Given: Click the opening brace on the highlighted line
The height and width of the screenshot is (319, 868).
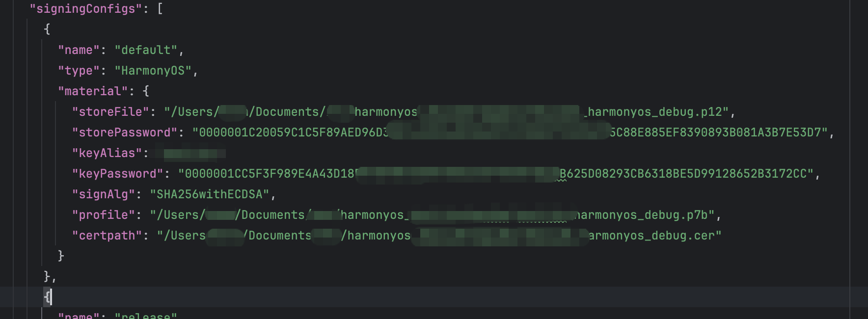Looking at the screenshot, I should (47, 297).
